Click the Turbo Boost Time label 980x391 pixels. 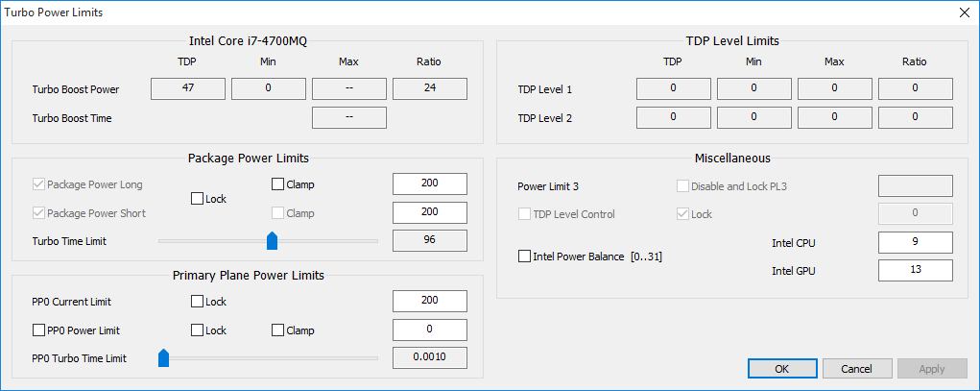(72, 117)
